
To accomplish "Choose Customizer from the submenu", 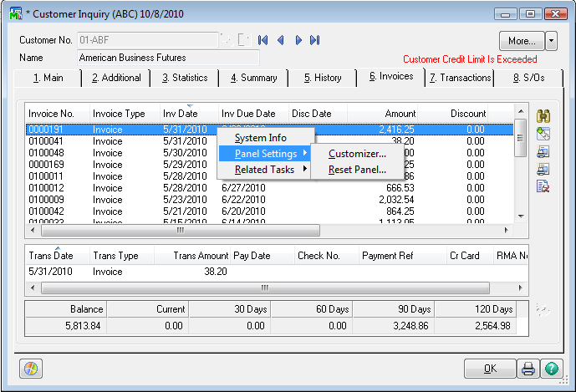I will pyautogui.click(x=357, y=154).
